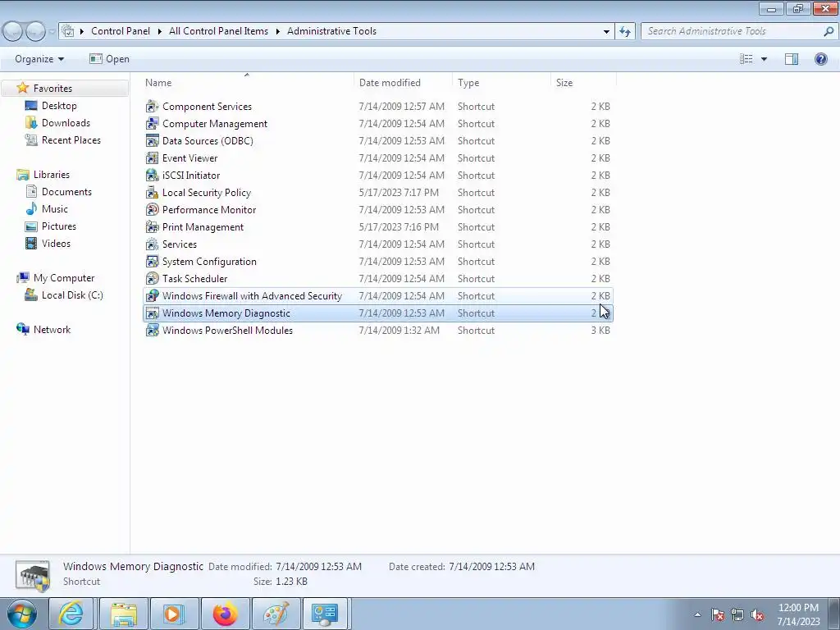The width and height of the screenshot is (840, 630).
Task: Expand the arrow after Control Panel breadcrumb
Action: pyautogui.click(x=160, y=31)
